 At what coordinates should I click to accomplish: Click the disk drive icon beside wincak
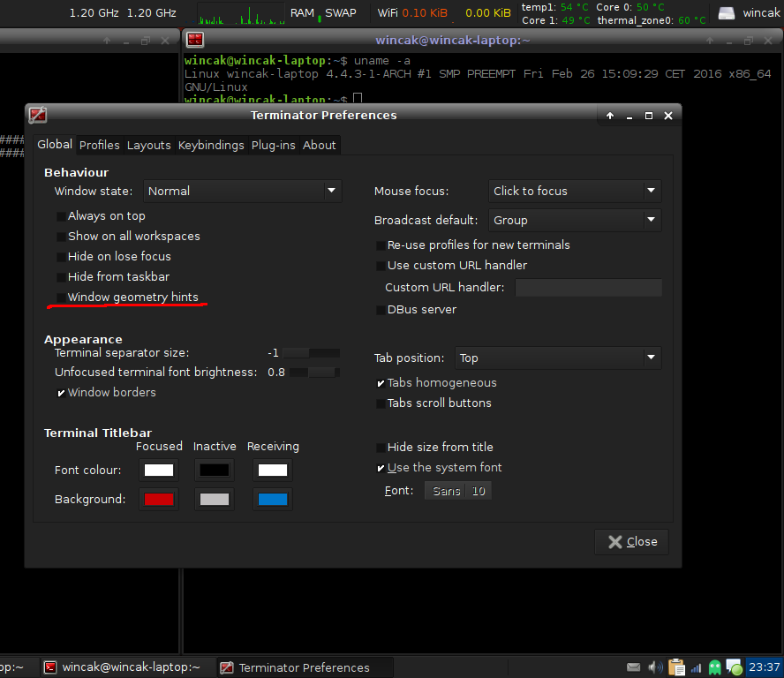click(726, 13)
